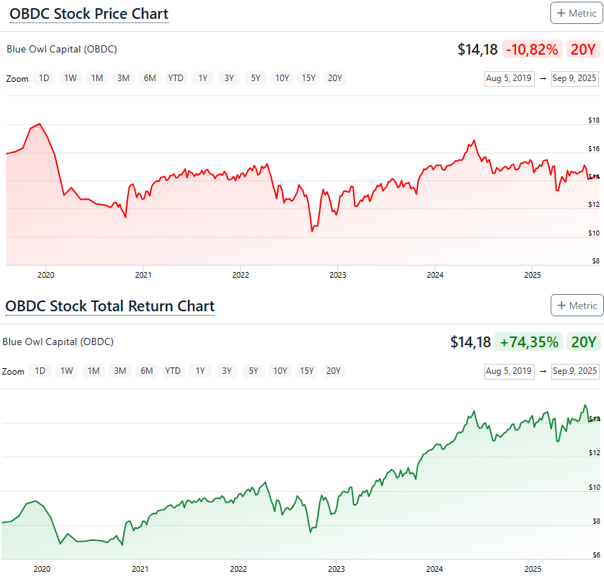Choose 10Y zoom on total return chart
The height and width of the screenshot is (583, 604).
pos(279,371)
